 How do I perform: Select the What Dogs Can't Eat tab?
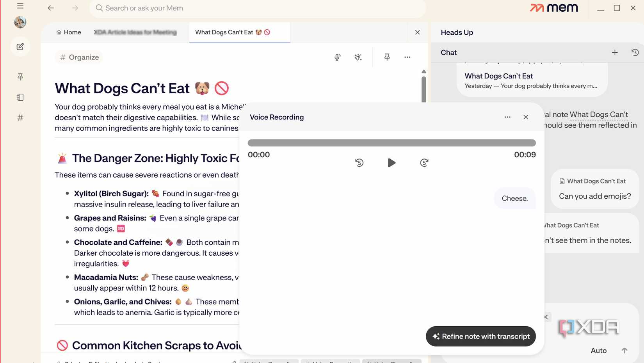(x=233, y=32)
